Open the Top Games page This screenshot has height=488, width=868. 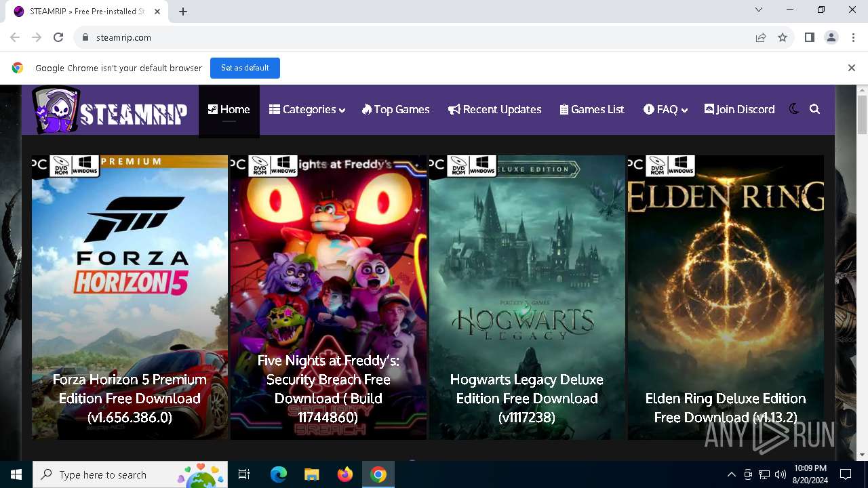click(395, 109)
